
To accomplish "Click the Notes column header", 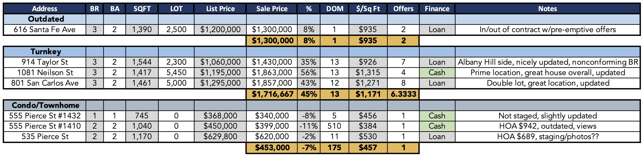I will (548, 9).
